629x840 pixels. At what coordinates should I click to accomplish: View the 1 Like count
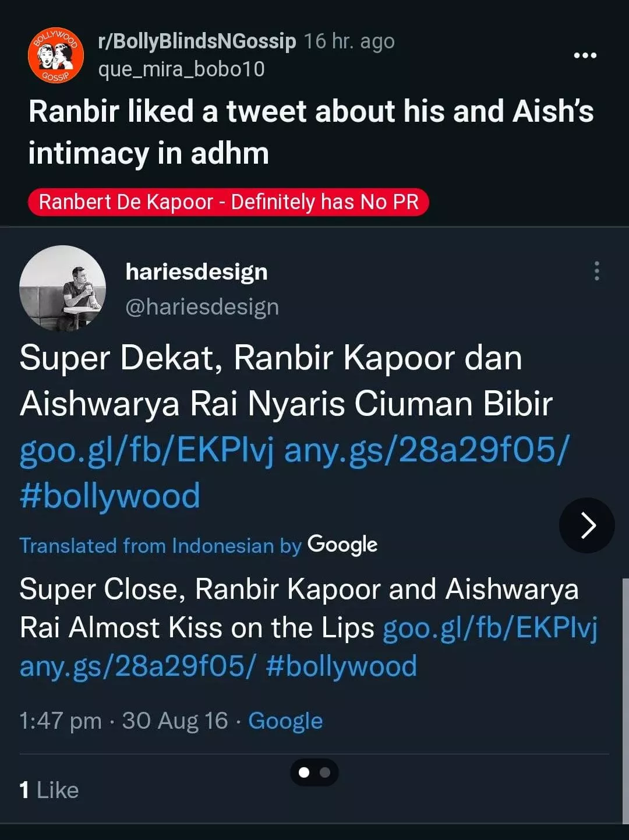tap(49, 790)
